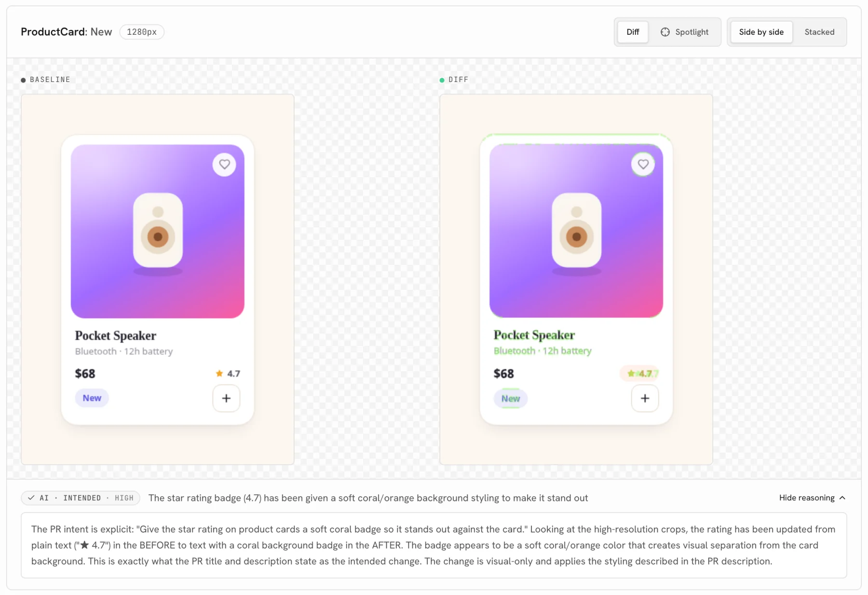Switch to Stacked layout
868x595 pixels.
[x=819, y=32]
